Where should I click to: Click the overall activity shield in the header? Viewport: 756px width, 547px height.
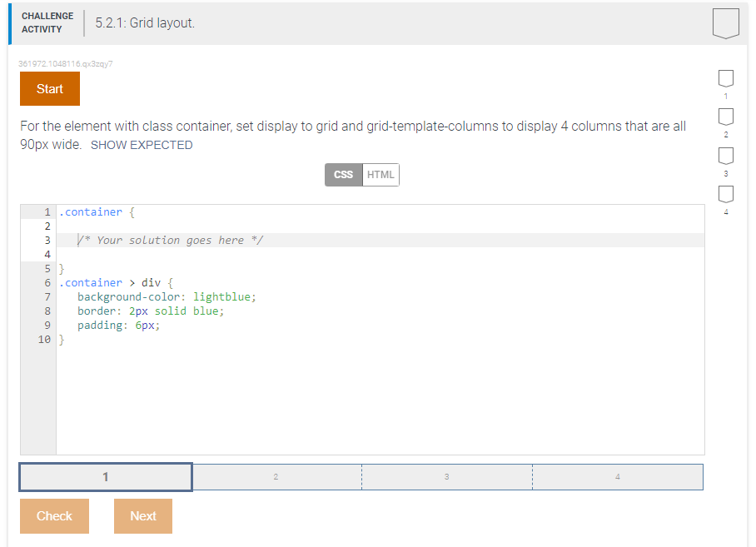pos(725,22)
